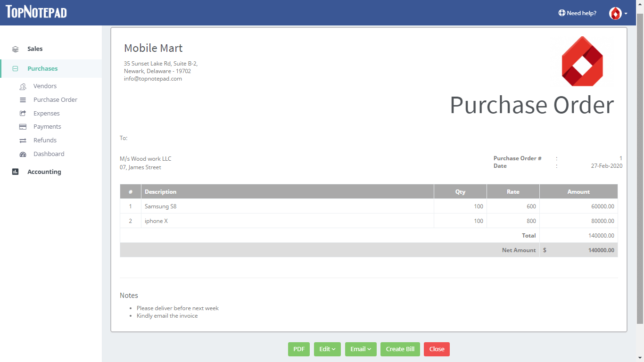Click the red Close button
Screen dimensions: 644x362
[x=437, y=349]
